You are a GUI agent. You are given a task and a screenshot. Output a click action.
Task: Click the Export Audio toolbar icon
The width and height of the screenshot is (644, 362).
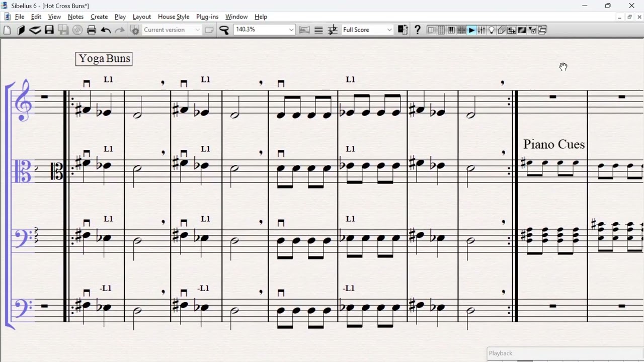(x=63, y=30)
